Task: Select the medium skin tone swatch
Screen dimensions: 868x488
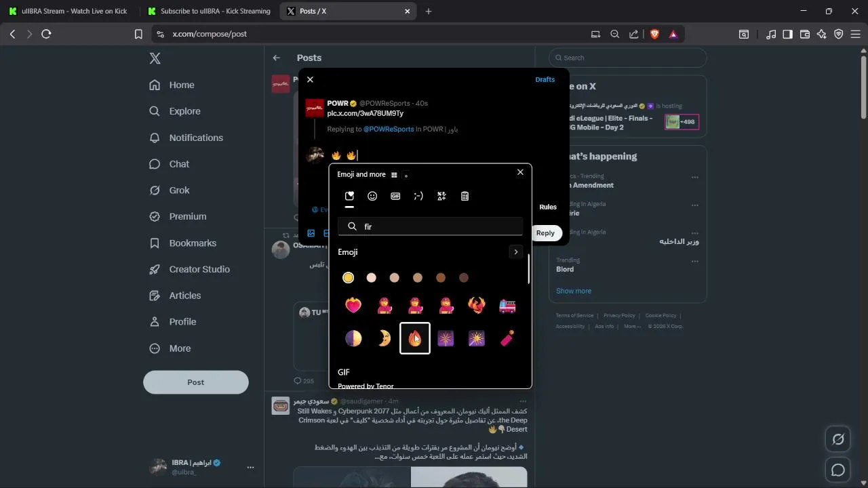Action: (418, 277)
